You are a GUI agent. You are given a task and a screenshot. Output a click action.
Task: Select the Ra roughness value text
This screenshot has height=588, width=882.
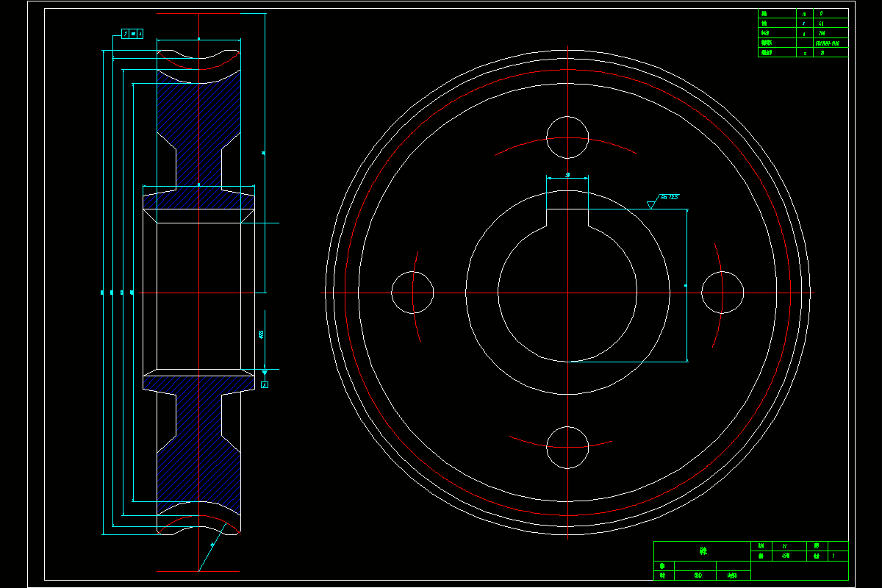pos(669,197)
